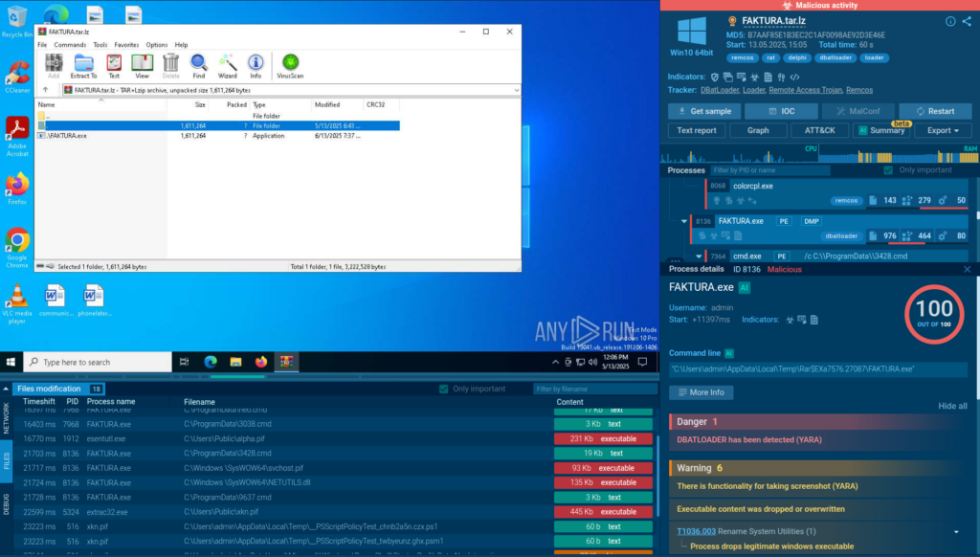This screenshot has height=557, width=980.
Task: Toggle Only important checkbox in Files modification
Action: click(443, 389)
